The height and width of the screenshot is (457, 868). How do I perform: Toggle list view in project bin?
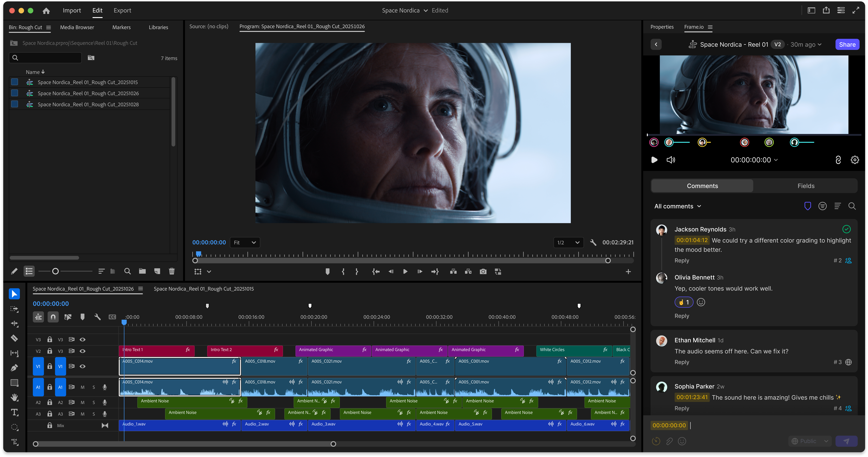[29, 271]
